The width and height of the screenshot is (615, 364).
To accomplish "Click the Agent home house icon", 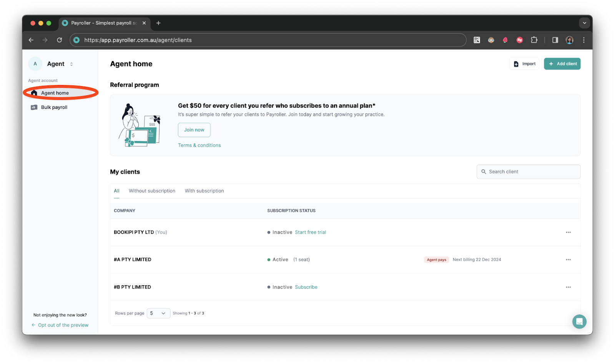I will 34,93.
